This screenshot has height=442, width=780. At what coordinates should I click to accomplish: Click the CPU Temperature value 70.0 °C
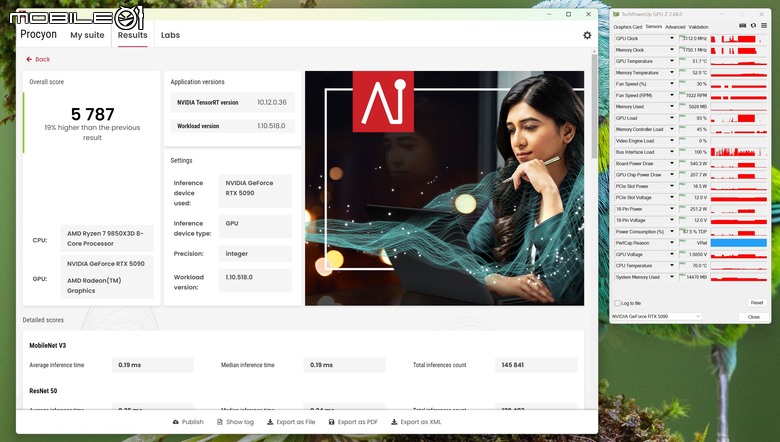coord(699,266)
